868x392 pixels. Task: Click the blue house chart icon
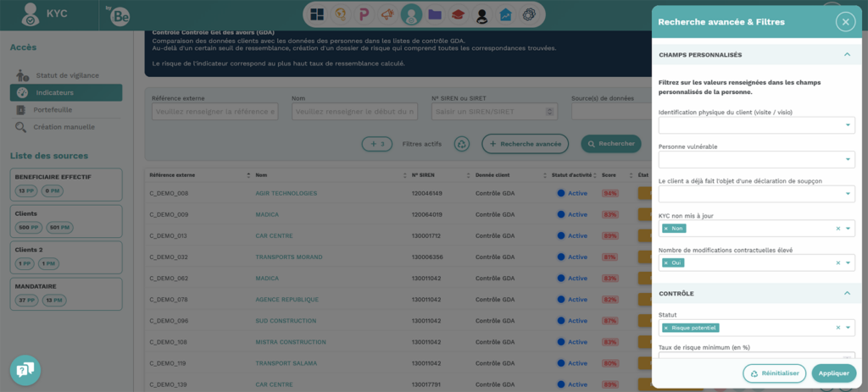click(505, 14)
